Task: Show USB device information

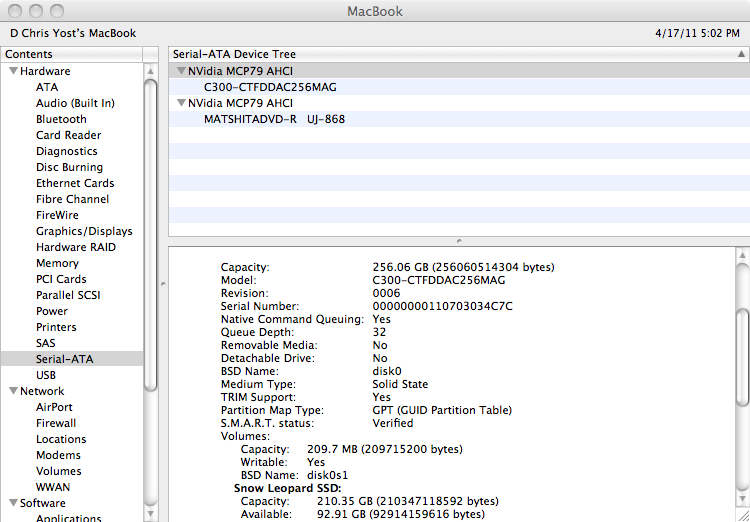Action: 45,375
